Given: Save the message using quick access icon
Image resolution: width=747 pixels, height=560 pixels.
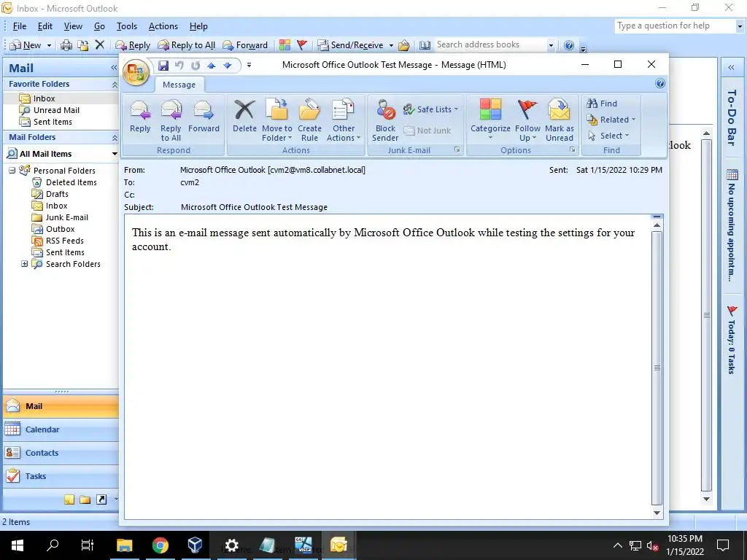Looking at the screenshot, I should click(x=163, y=65).
